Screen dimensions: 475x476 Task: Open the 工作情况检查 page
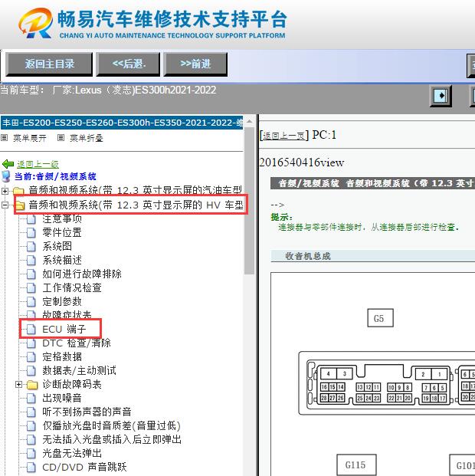click(72, 287)
